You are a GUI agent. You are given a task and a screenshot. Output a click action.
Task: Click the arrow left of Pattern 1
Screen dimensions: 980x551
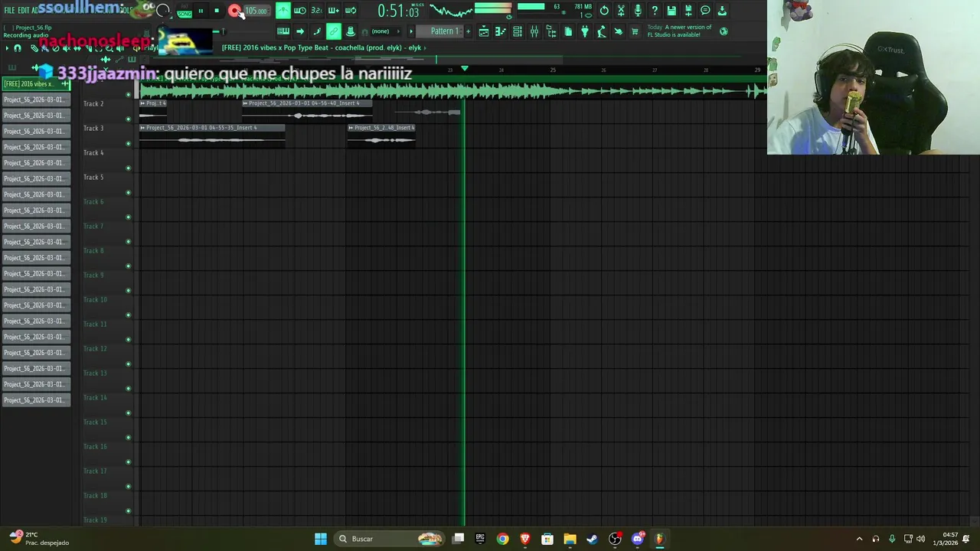pos(412,31)
